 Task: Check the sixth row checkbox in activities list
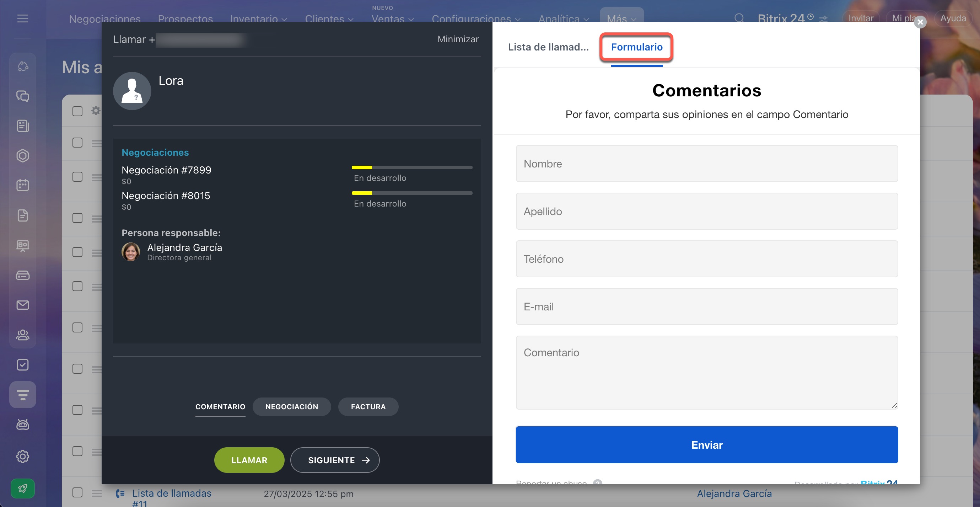(x=77, y=328)
